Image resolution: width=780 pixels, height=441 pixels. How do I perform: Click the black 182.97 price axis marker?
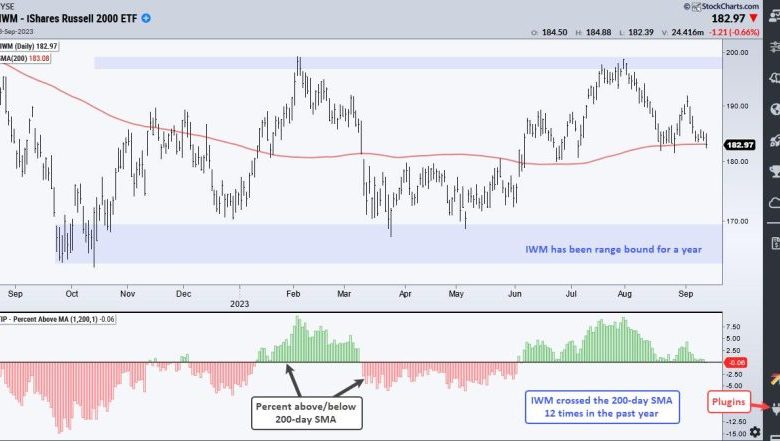point(740,145)
